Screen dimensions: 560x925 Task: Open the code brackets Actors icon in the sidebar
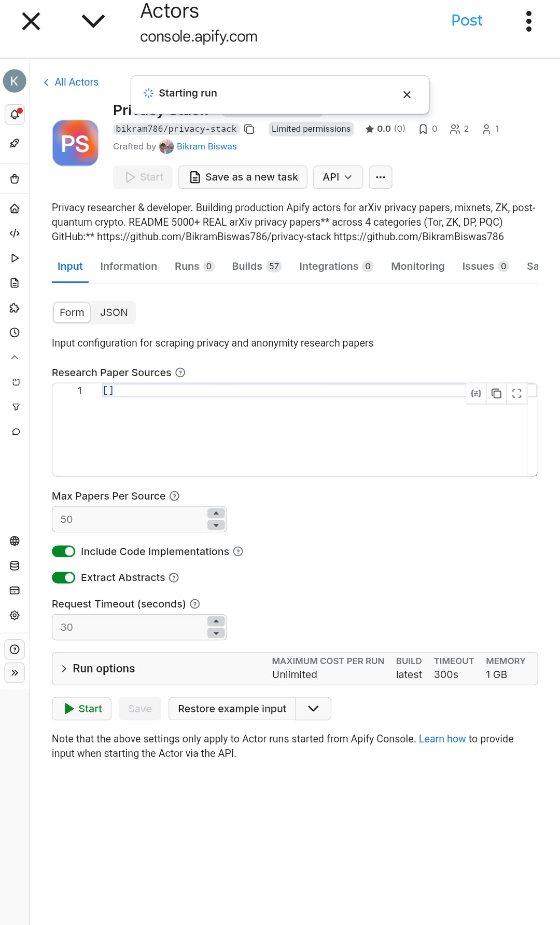15,233
